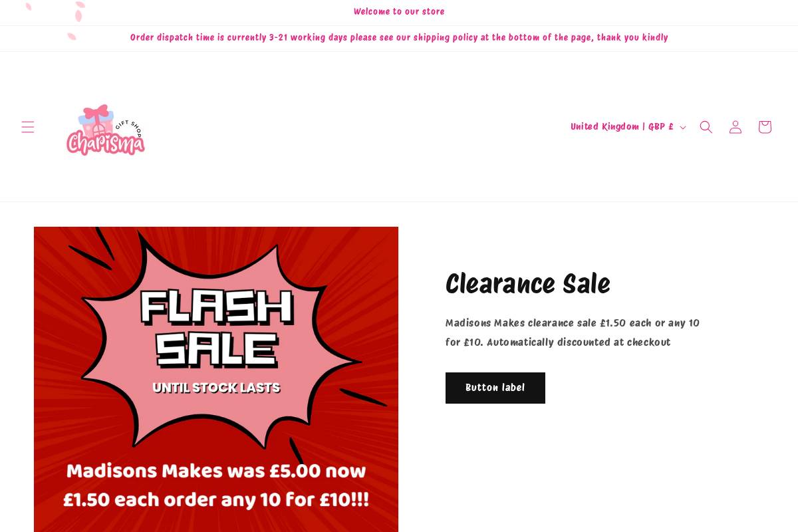Click the Madisons Makes clearance description text
Viewport: 798px width, 532px height.
tap(573, 332)
